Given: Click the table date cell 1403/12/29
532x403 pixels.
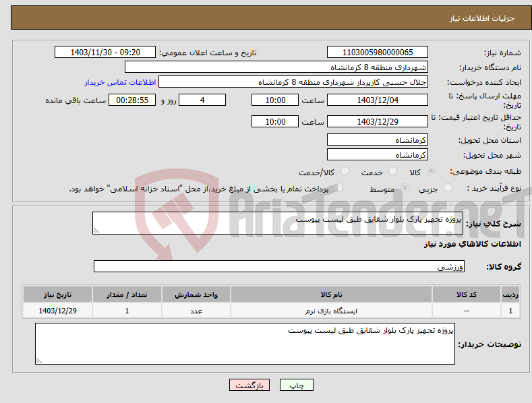Looking at the screenshot, I should tap(58, 311).
